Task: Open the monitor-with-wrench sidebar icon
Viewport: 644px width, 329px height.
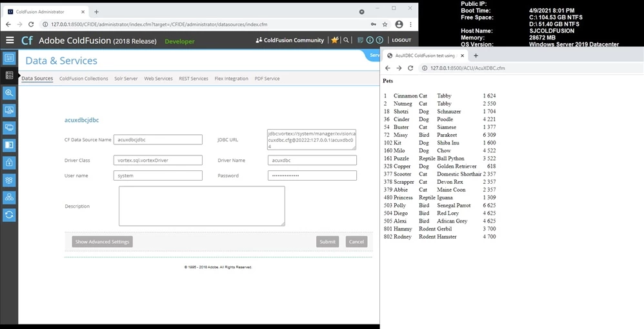Action: [x=9, y=110]
